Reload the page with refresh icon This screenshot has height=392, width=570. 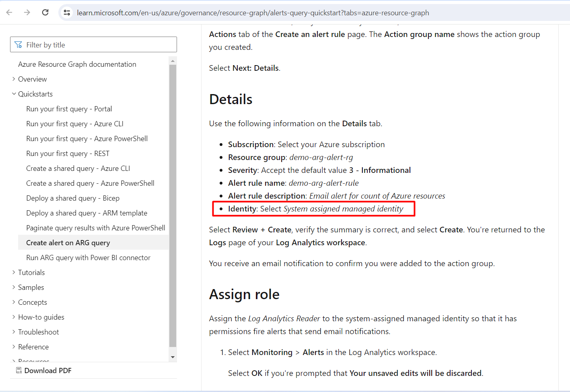point(45,12)
